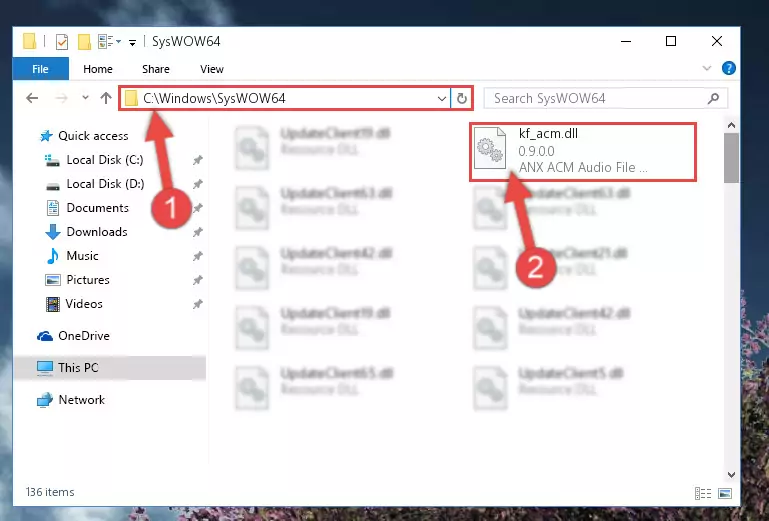
Task: Switch to the Home ribbon tab
Action: (x=98, y=69)
